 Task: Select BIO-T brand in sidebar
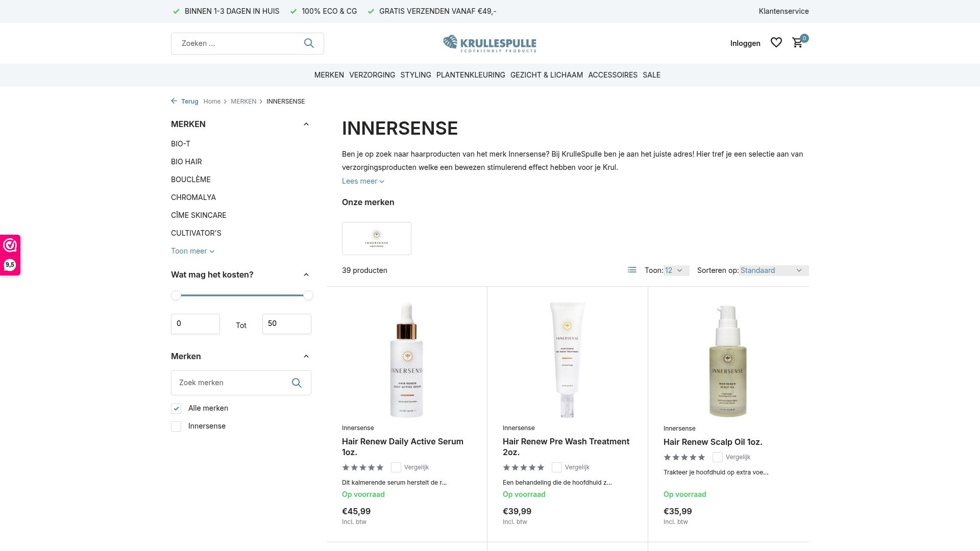pyautogui.click(x=181, y=144)
